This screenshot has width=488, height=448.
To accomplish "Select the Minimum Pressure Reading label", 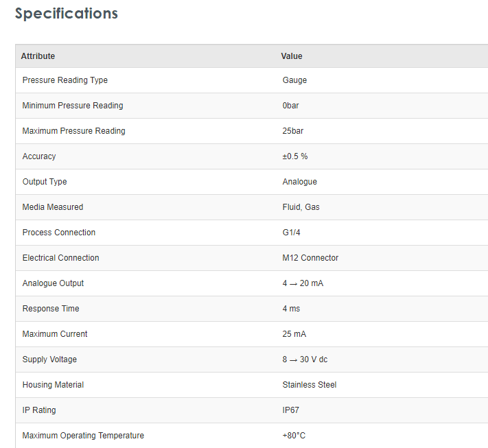I will coord(73,106).
